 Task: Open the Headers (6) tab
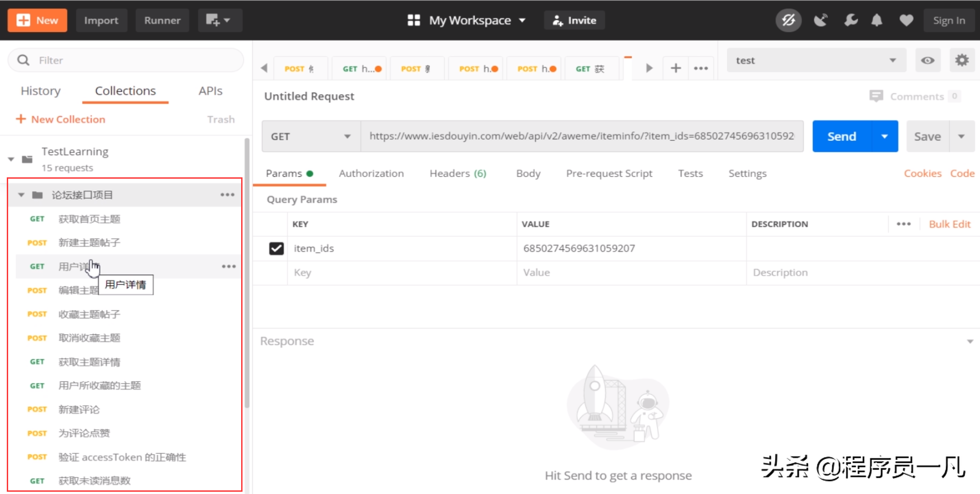tap(457, 173)
